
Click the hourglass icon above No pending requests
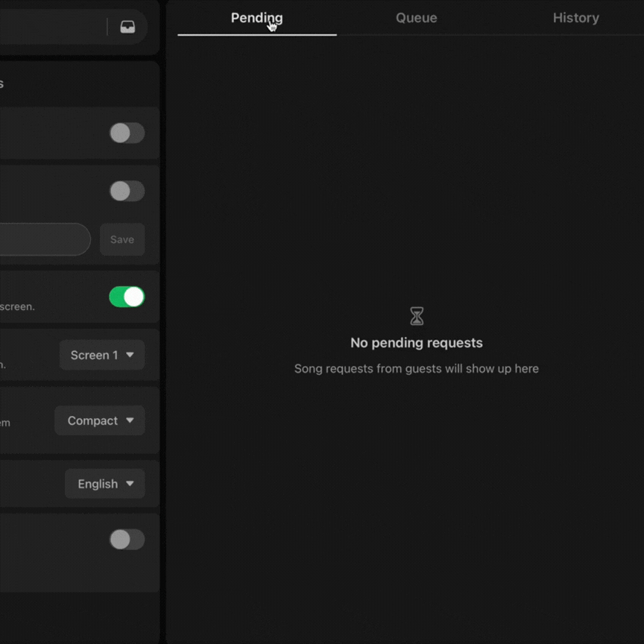417,316
